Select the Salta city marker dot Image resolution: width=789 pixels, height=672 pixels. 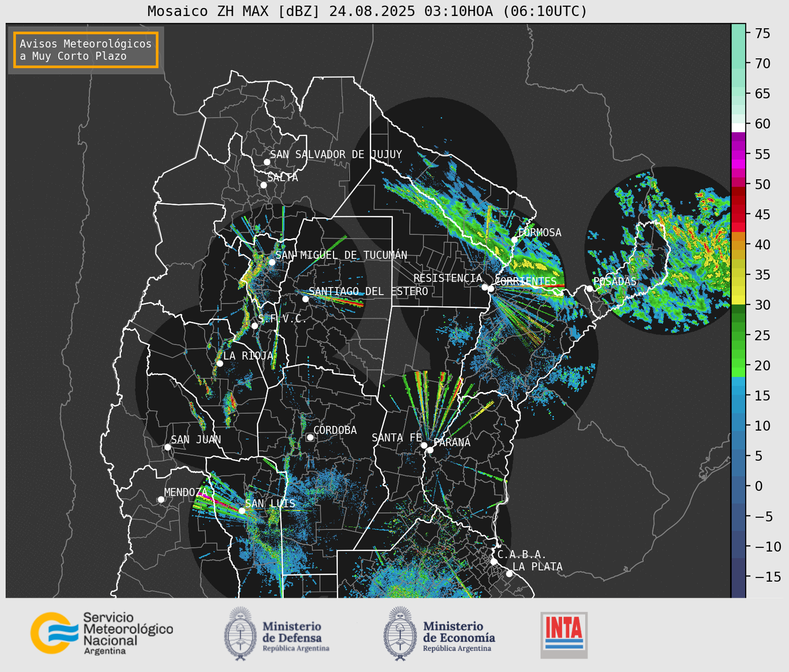pyautogui.click(x=263, y=185)
